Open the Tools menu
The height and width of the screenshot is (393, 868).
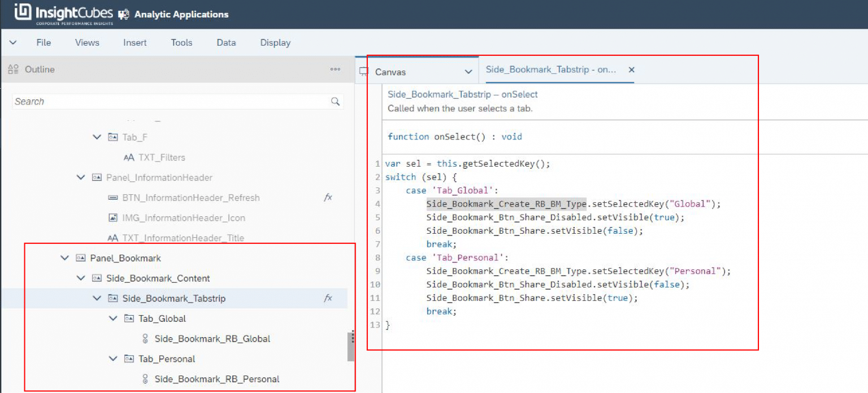coord(181,42)
